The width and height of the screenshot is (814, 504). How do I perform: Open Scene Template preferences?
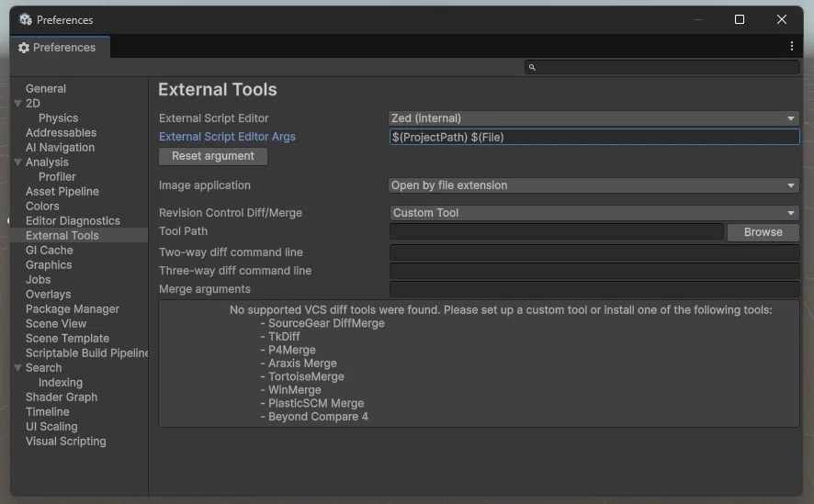[67, 338]
